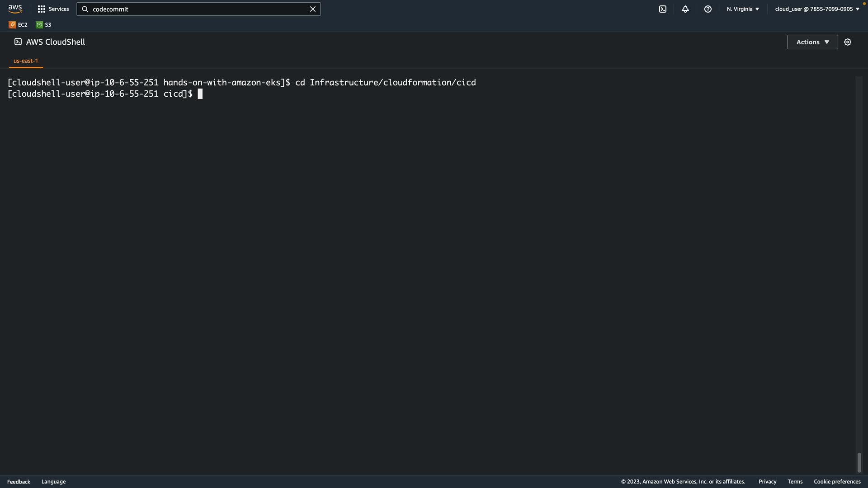This screenshot has height=488, width=868.
Task: Expand the N. Virginia region dropdown
Action: [x=743, y=9]
